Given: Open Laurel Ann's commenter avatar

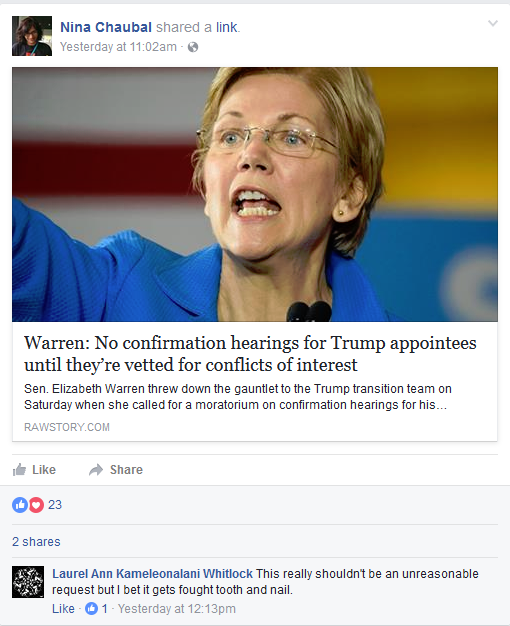Looking at the screenshot, I should (28, 582).
